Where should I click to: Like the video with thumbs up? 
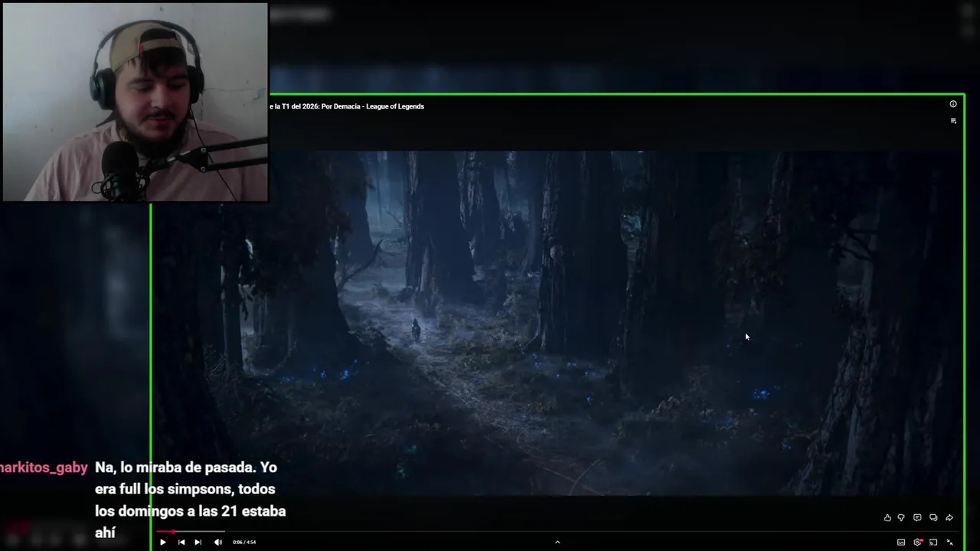pos(887,518)
